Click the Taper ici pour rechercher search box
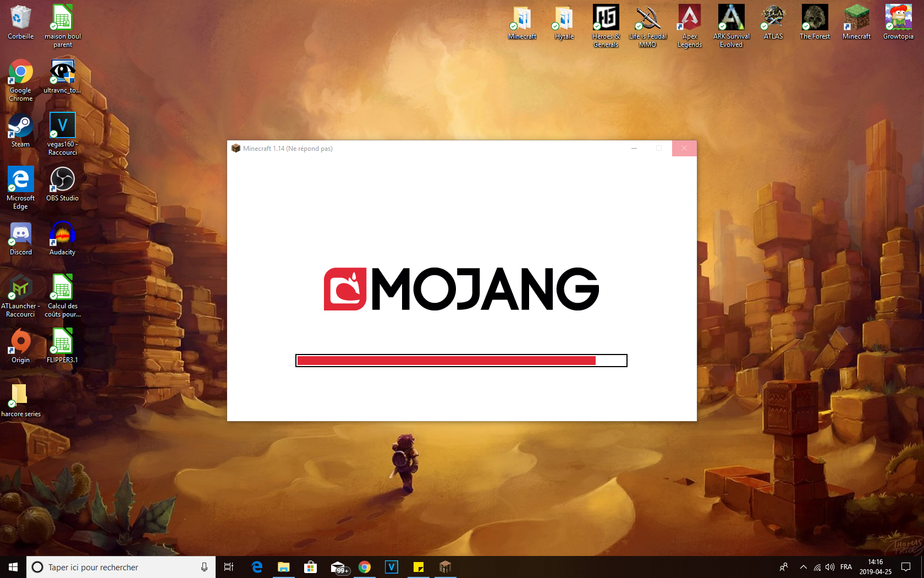924x578 pixels. coord(121,567)
